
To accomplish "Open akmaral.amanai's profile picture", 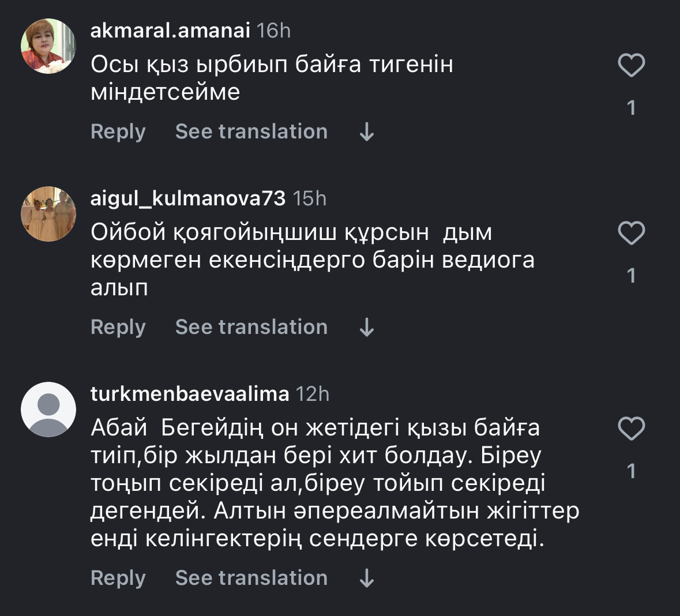I will [x=48, y=46].
